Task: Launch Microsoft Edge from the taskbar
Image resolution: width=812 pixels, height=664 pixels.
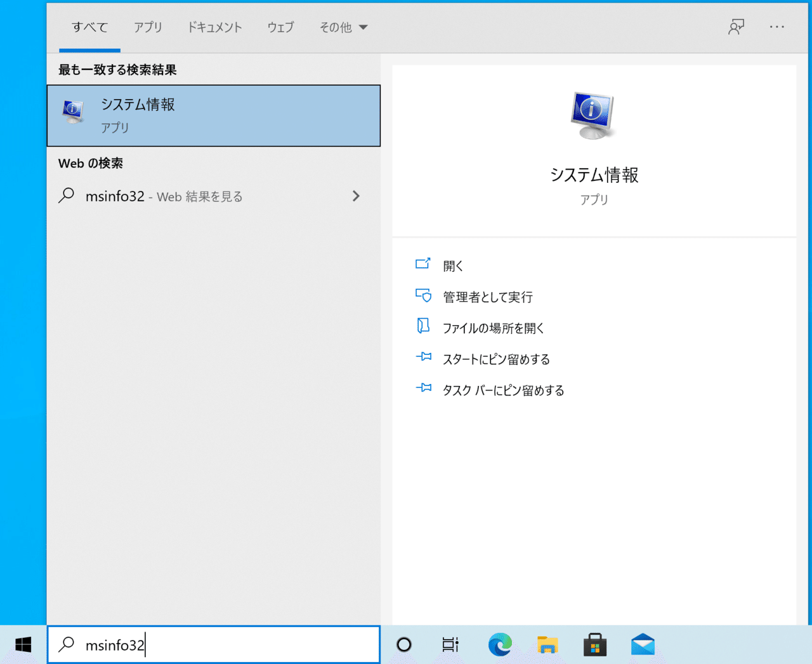Action: click(x=500, y=644)
